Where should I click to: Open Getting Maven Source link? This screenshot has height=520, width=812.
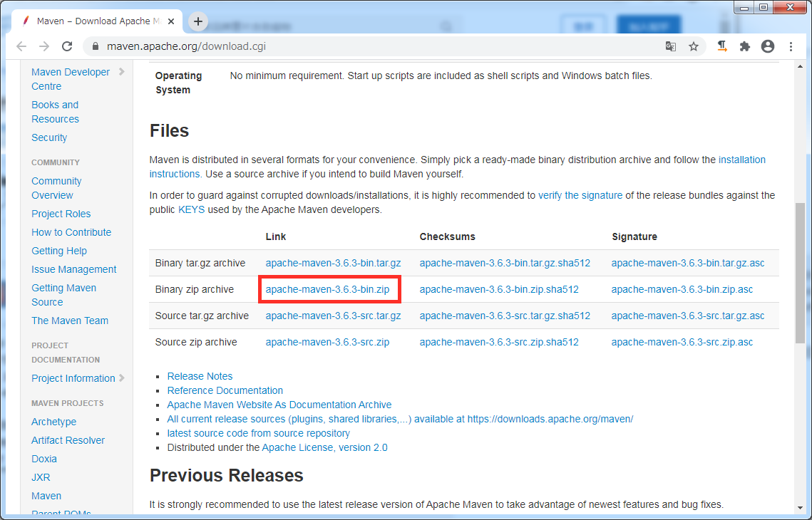[63, 295]
